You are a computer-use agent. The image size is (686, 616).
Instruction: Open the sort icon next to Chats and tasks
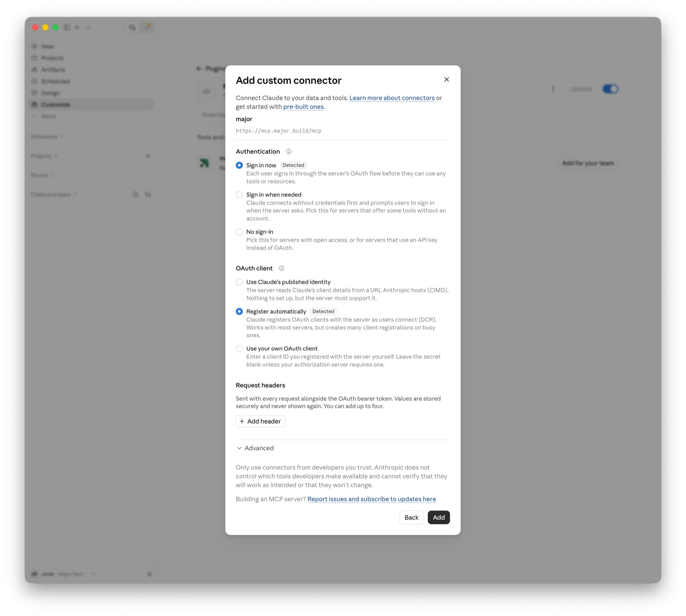[148, 195]
